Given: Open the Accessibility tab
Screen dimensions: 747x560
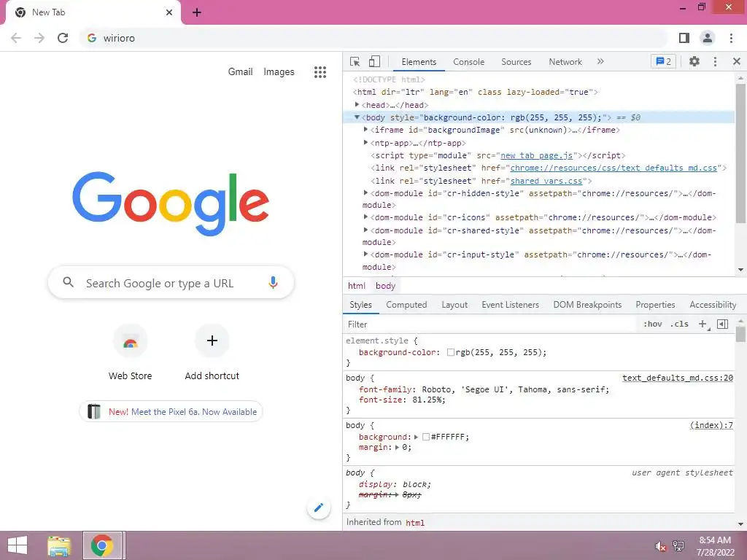Looking at the screenshot, I should [713, 305].
